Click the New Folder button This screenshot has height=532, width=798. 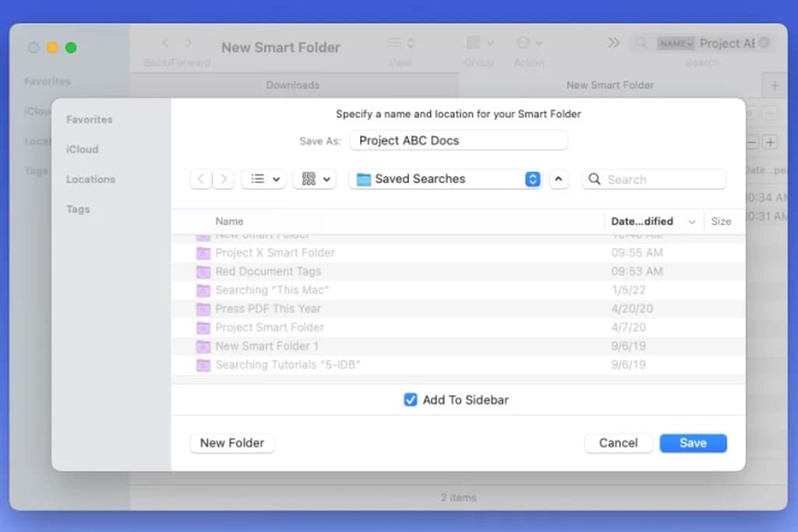(232, 442)
